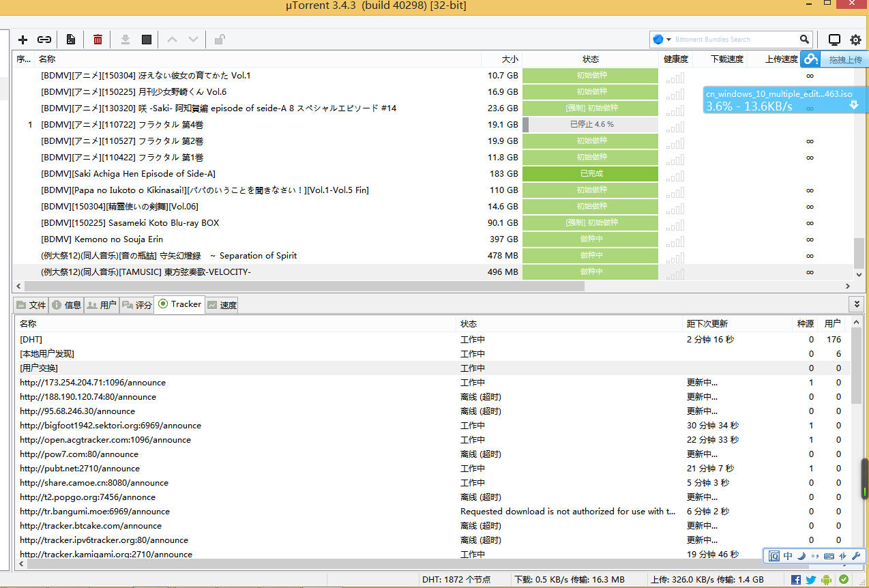Click the 已停止 4.6 % progress bar

[591, 125]
